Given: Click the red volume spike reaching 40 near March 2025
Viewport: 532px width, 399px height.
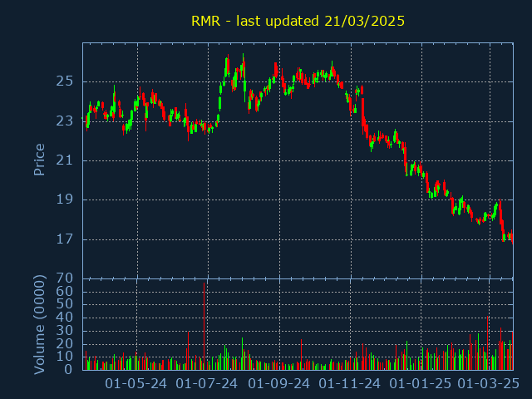Looking at the screenshot, I should tap(488, 343).
